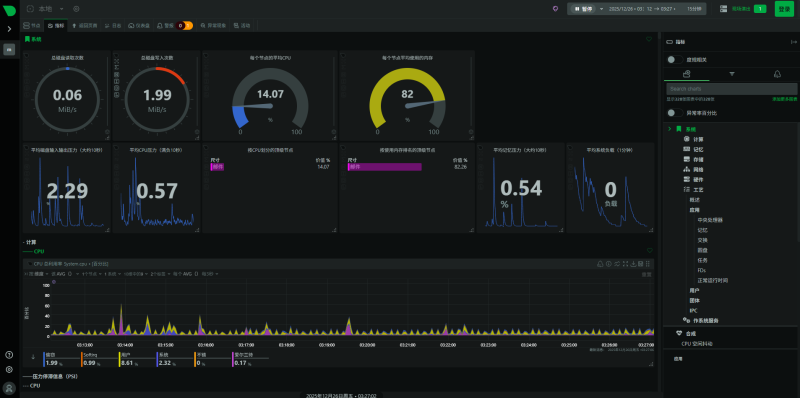This screenshot has width=800, height=398.
Task: Focus the Search charts input field
Action: 732,89
